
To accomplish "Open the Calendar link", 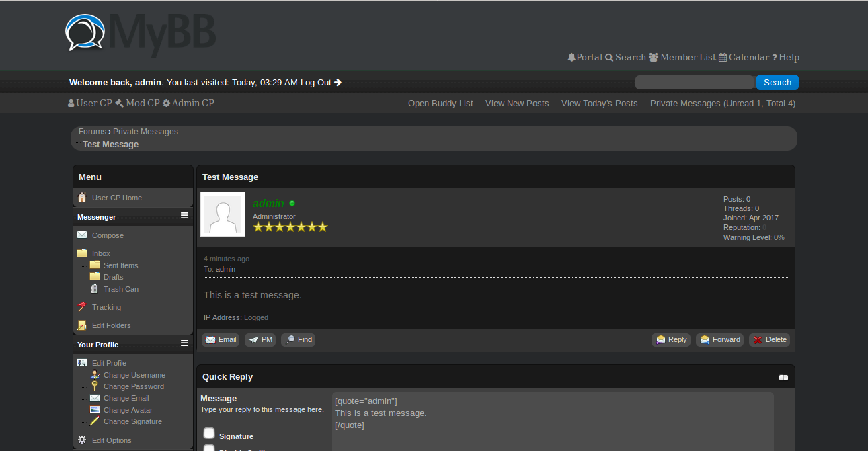I will (744, 58).
